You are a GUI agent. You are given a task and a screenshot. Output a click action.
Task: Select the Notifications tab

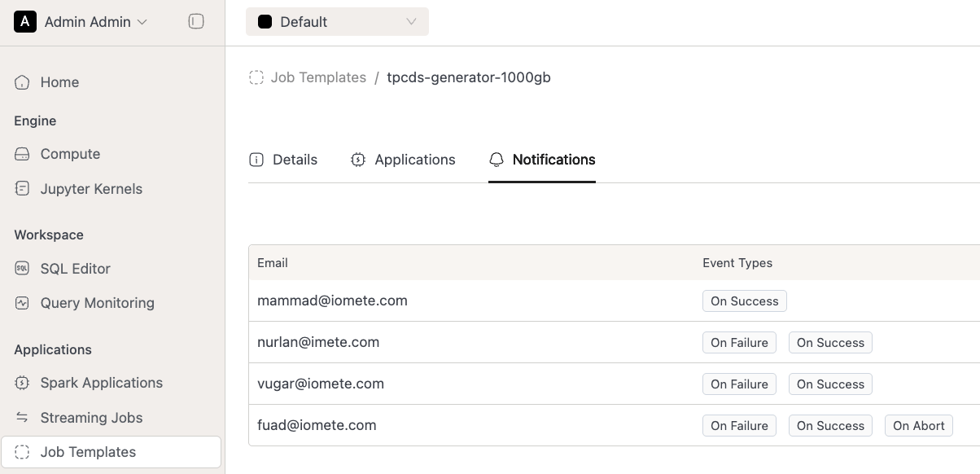pos(542,160)
